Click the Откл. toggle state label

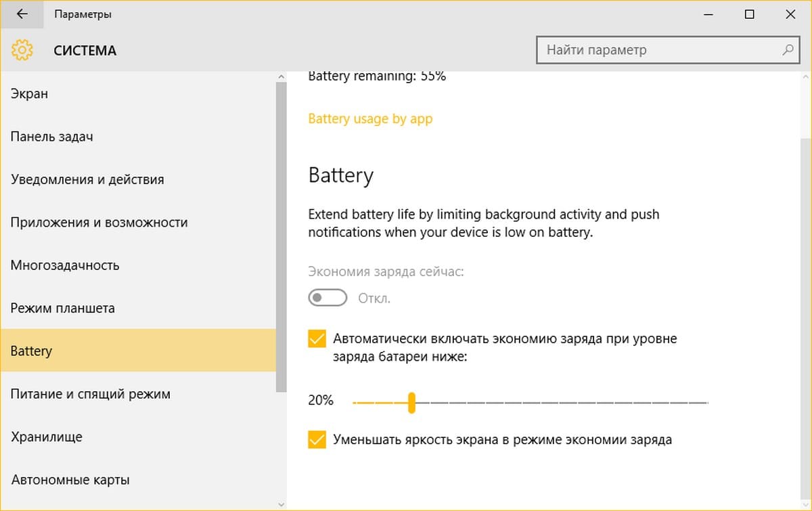point(374,298)
